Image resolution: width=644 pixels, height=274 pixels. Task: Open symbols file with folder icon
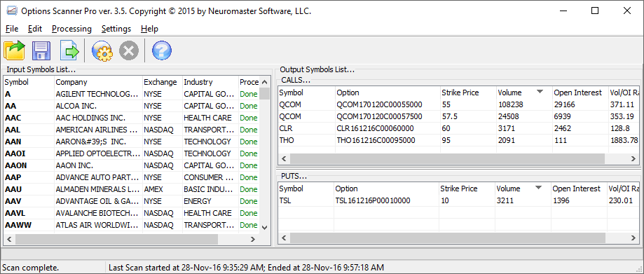coord(15,51)
